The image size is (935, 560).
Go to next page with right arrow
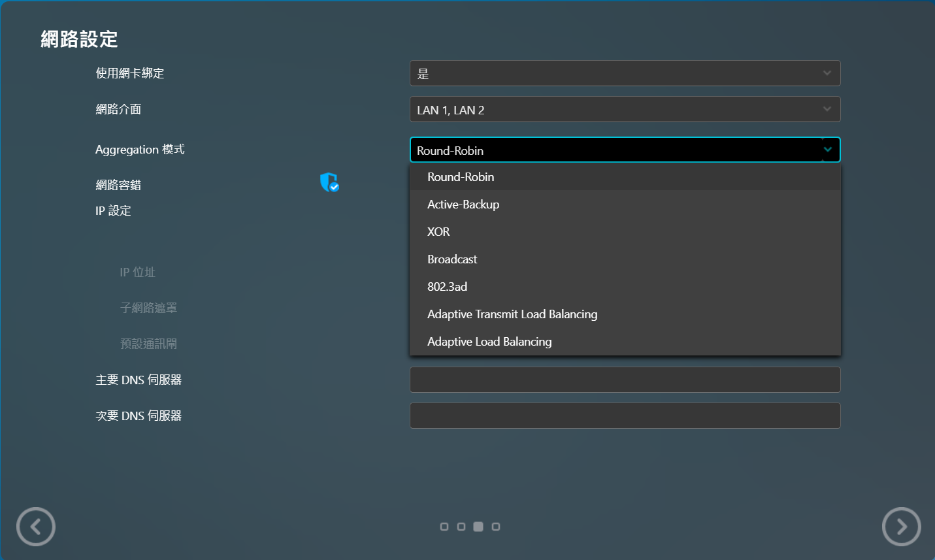tap(901, 526)
